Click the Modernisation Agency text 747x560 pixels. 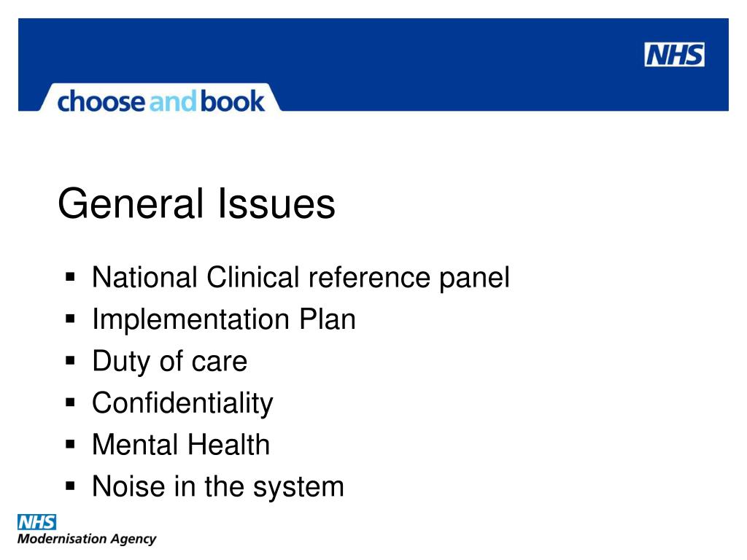[x=87, y=539]
